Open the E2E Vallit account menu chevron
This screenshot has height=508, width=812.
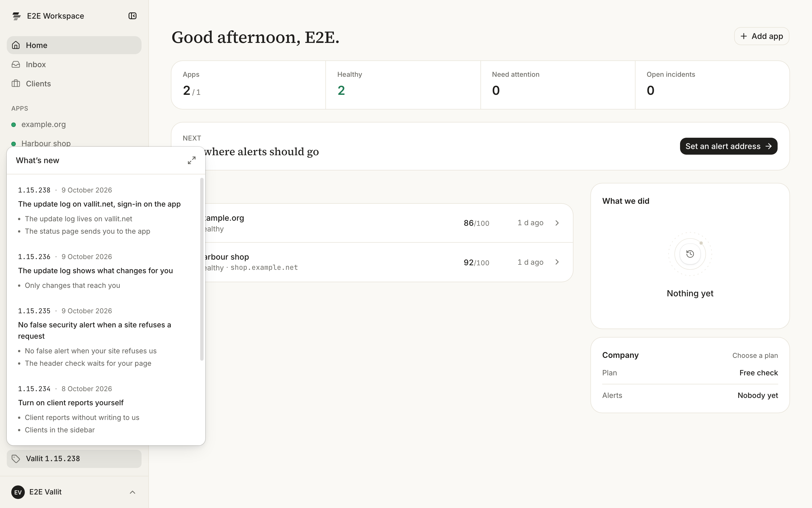coord(133,492)
